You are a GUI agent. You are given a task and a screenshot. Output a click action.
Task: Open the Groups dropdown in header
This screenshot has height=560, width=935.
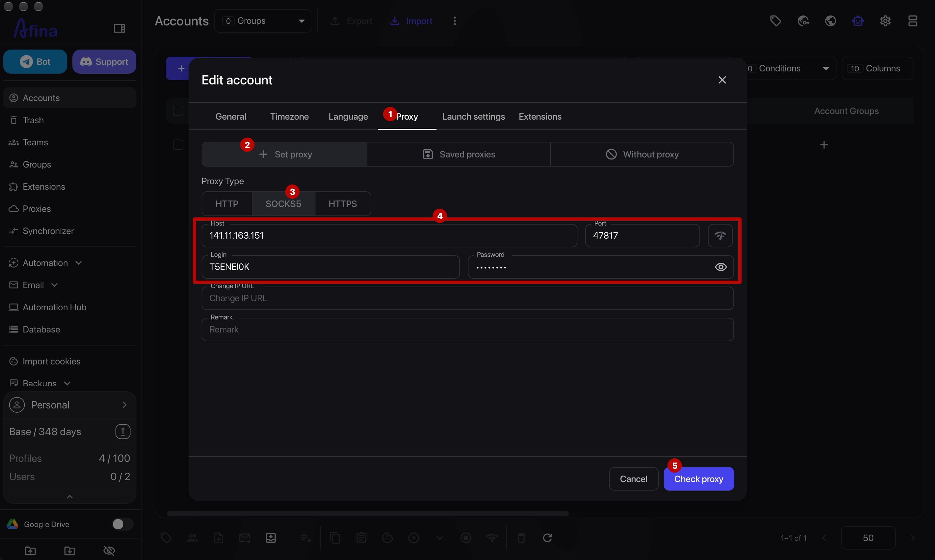tap(263, 21)
